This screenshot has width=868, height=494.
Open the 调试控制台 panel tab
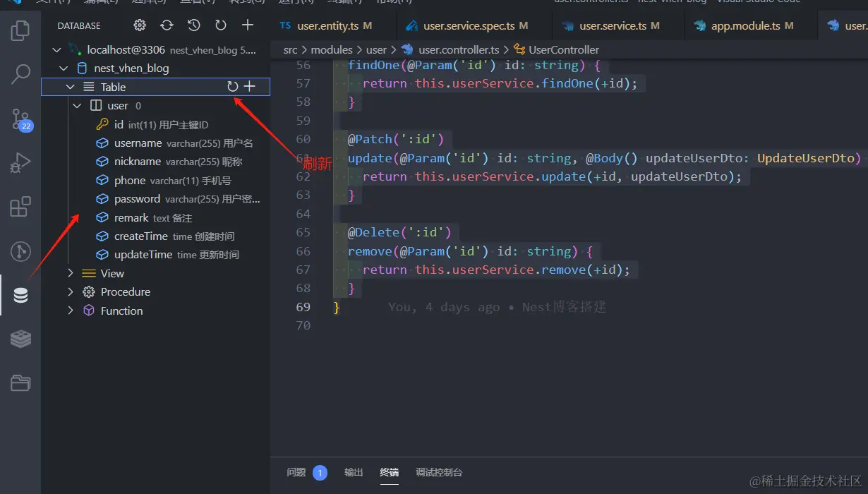tap(439, 473)
